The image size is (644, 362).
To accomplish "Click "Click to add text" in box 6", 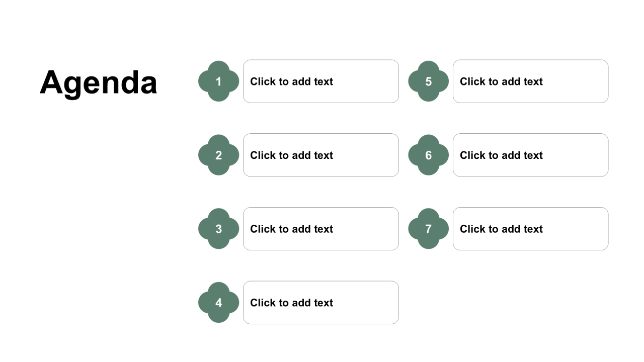I will (501, 155).
